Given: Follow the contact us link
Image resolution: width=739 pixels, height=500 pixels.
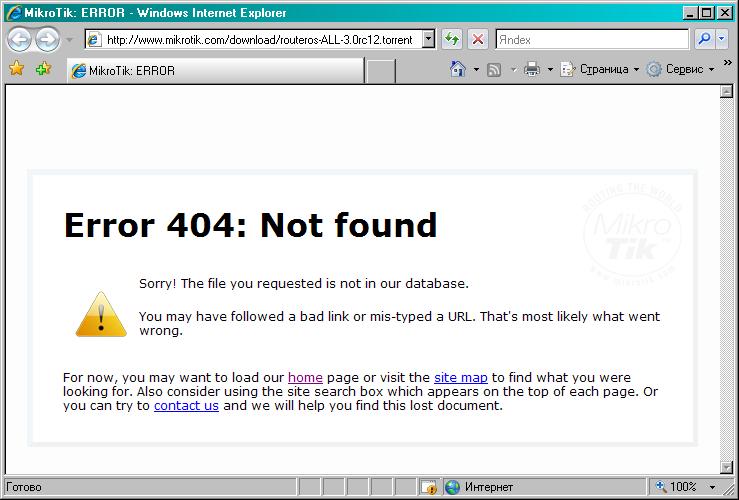Looking at the screenshot, I should coord(186,406).
